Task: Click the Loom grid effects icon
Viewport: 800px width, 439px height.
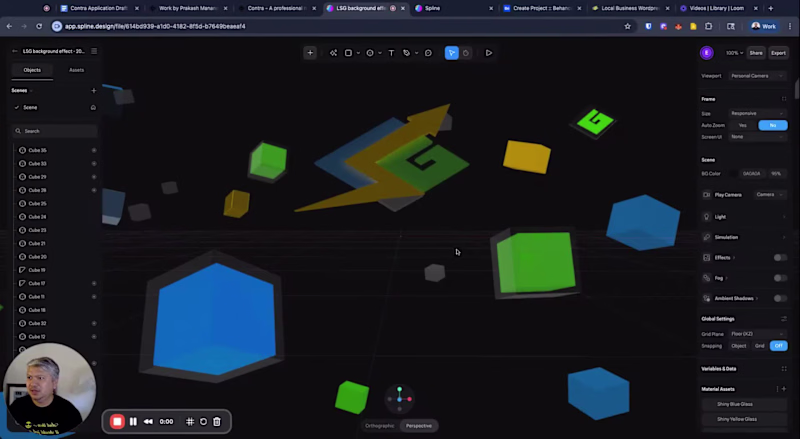Action: [190, 422]
